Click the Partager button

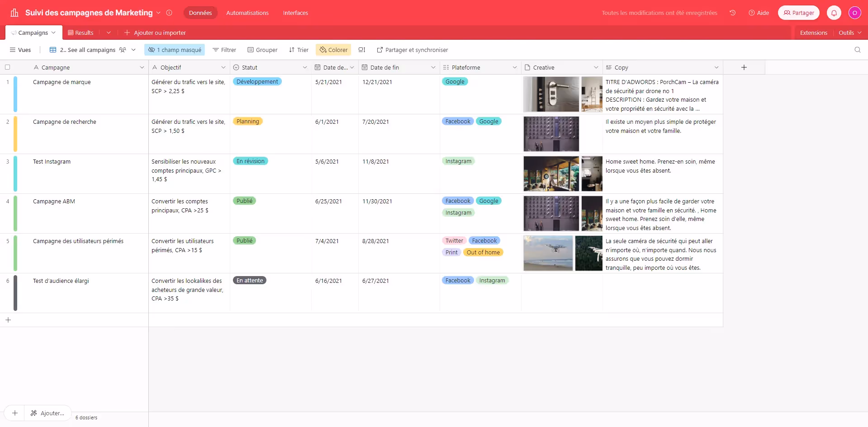[798, 13]
